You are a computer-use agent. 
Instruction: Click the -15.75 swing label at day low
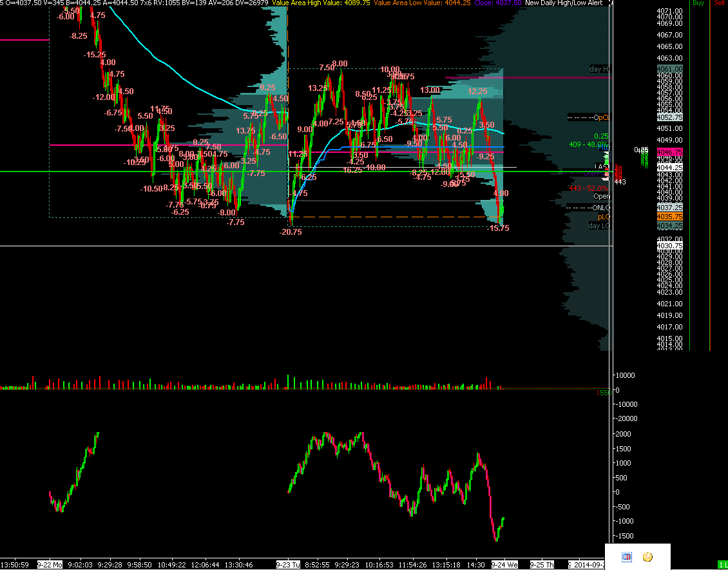coord(498,228)
